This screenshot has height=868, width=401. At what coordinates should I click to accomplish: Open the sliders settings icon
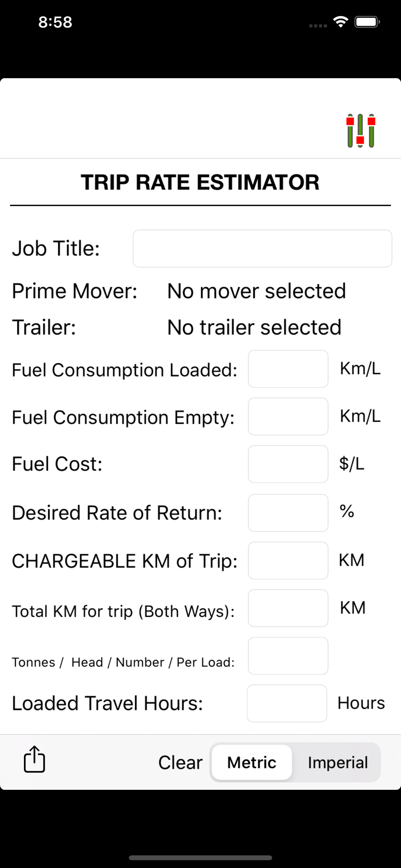(361, 131)
